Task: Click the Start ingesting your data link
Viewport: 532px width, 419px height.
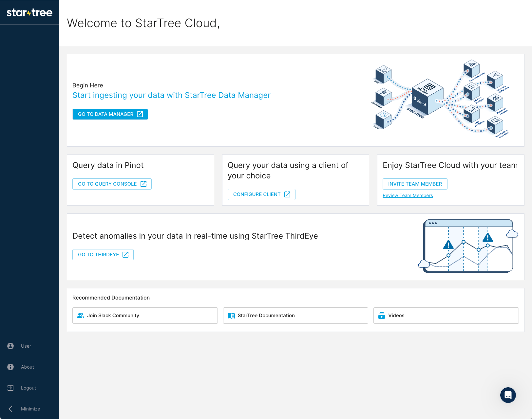Action: [171, 95]
